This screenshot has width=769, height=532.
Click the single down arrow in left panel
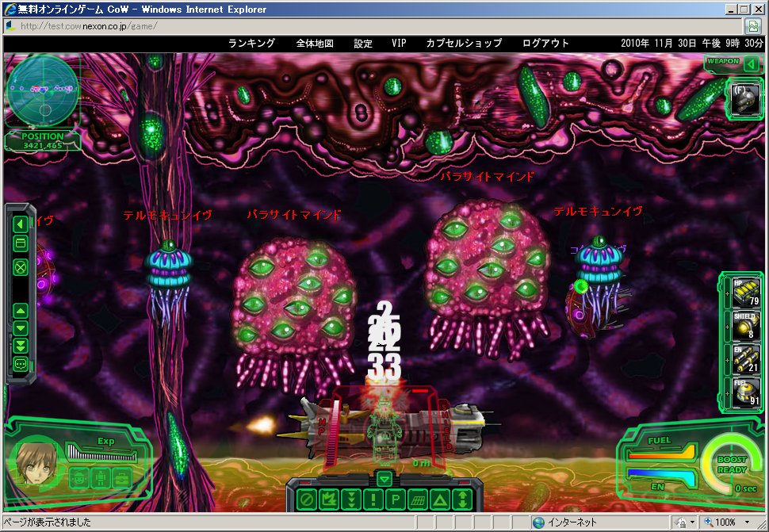click(20, 328)
